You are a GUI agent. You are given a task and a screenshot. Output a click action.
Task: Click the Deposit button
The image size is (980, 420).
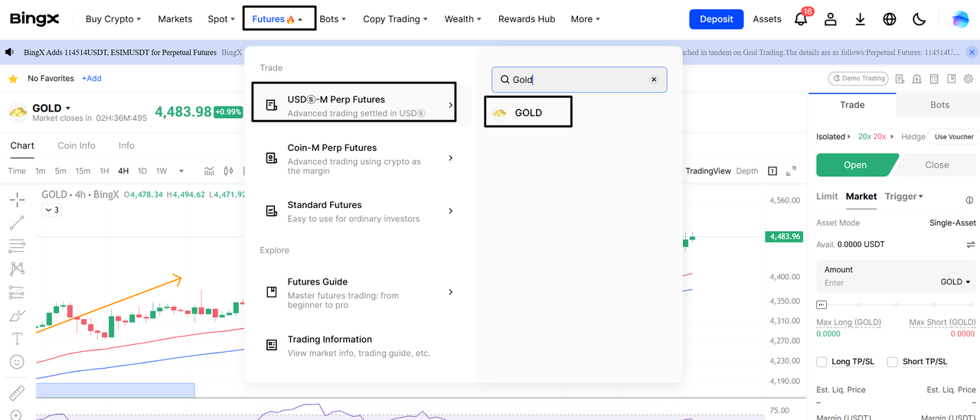coord(716,19)
